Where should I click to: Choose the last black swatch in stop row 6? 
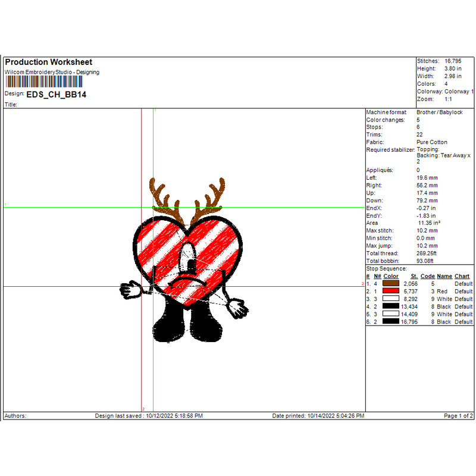(x=390, y=322)
